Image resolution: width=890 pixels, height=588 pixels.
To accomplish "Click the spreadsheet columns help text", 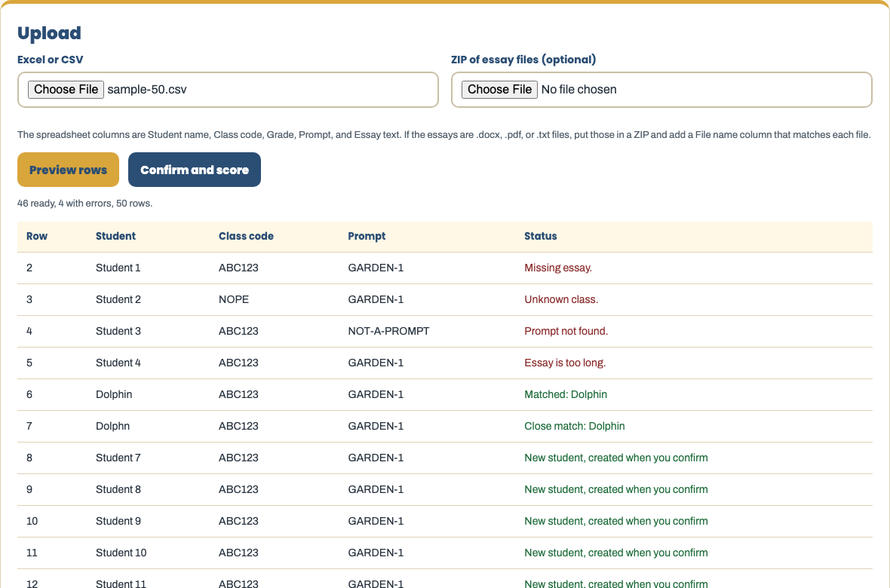I will click(443, 135).
